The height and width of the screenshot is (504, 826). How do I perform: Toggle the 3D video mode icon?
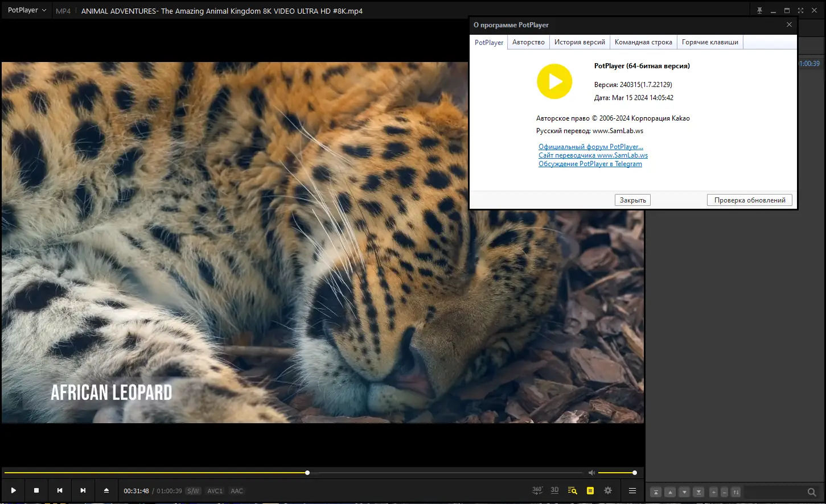coord(555,490)
